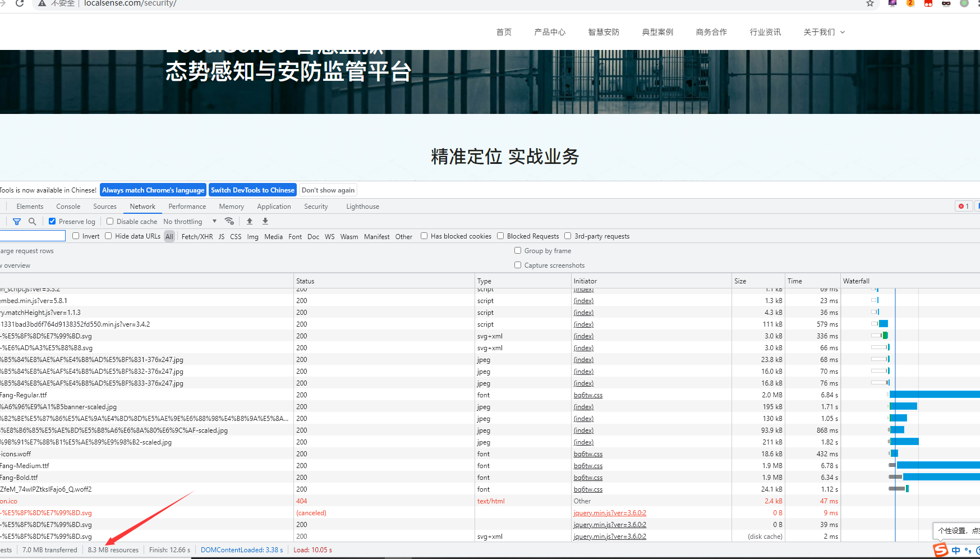Viewport: 980px width, 559px height.
Task: Tick the Hide data URLs checkbox
Action: click(108, 236)
